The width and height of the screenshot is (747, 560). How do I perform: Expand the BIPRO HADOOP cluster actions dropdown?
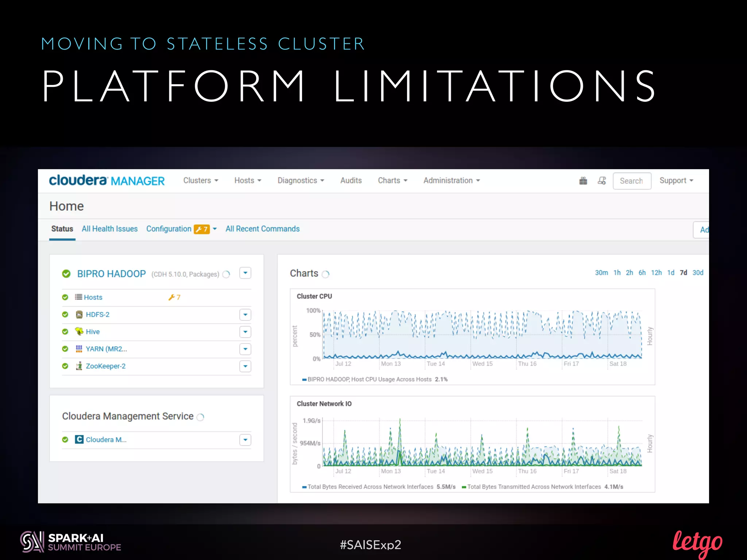245,273
